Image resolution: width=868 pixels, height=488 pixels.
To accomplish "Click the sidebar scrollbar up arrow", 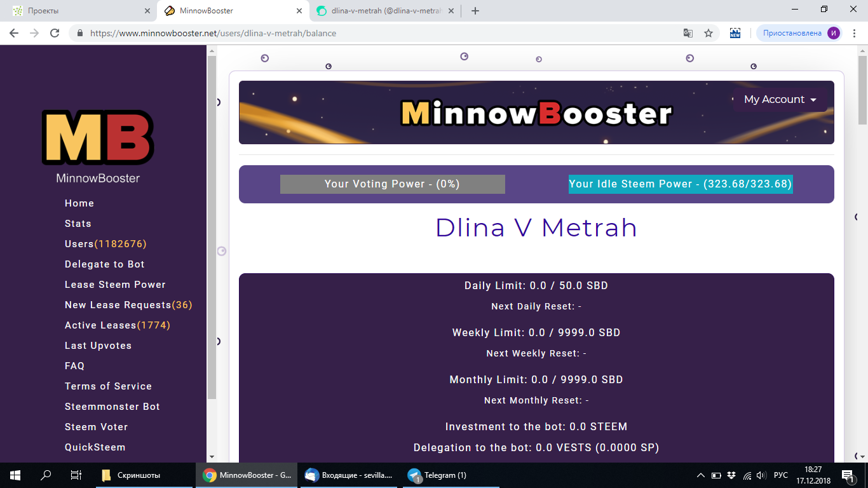I will pyautogui.click(x=212, y=51).
